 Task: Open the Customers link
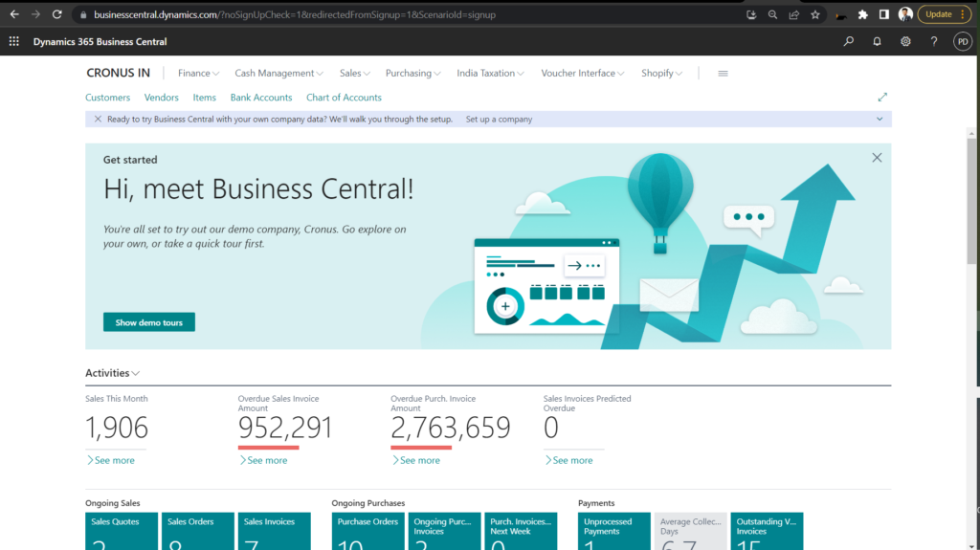coord(107,98)
